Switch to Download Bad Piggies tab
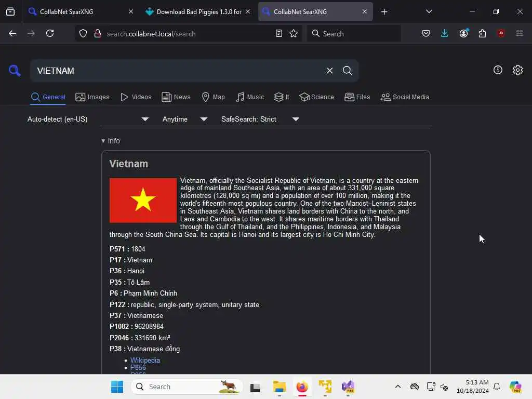 [x=199, y=11]
